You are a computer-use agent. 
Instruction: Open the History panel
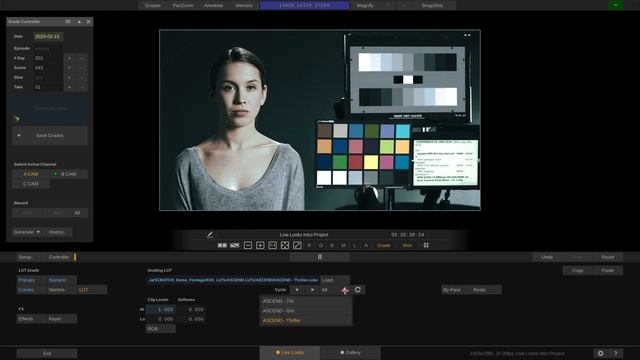(57, 232)
